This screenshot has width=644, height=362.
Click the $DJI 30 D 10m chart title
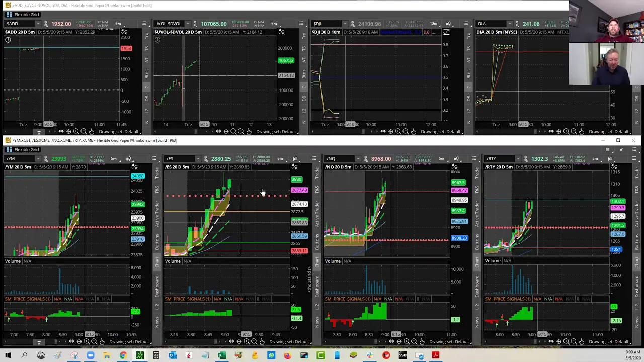coord(327,32)
